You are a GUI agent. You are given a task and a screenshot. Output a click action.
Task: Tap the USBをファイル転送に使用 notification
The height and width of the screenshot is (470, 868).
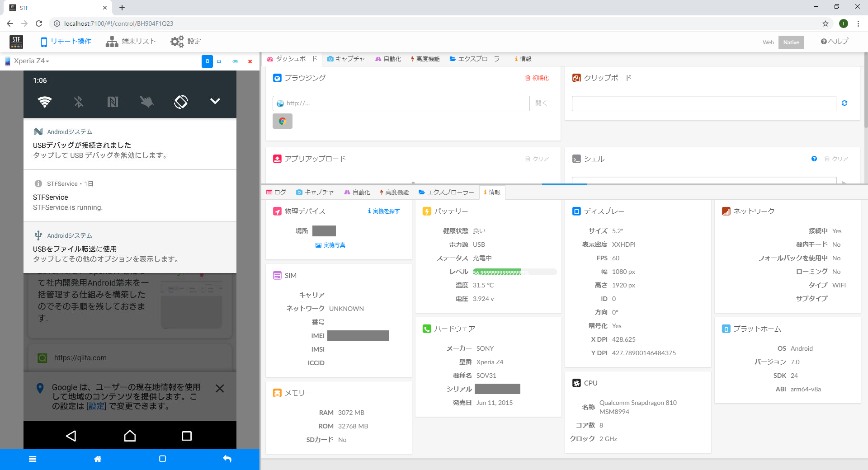tap(130, 247)
